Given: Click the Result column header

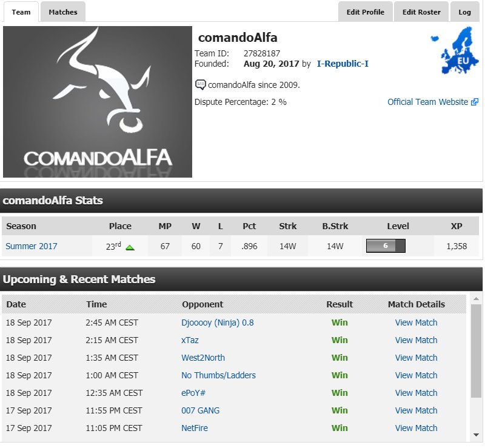Looking at the screenshot, I should (x=339, y=304).
